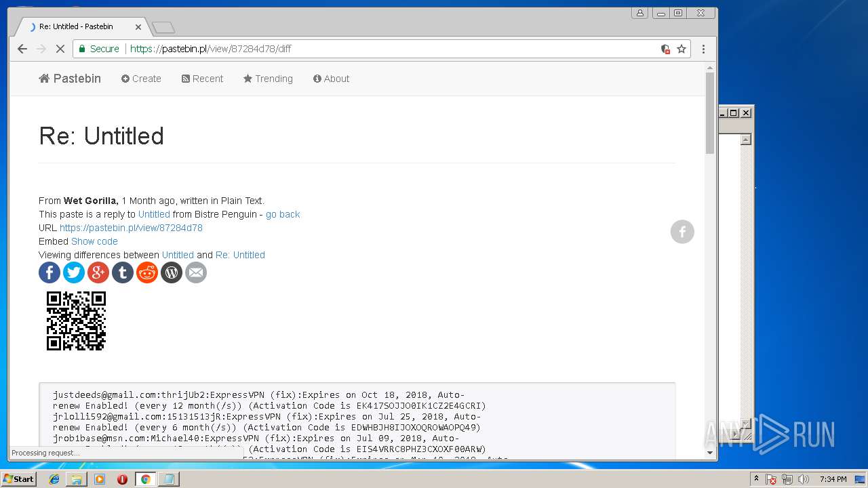The width and height of the screenshot is (868, 488).
Task: Open Untitled link in Viewing differences line
Action: [x=178, y=255]
